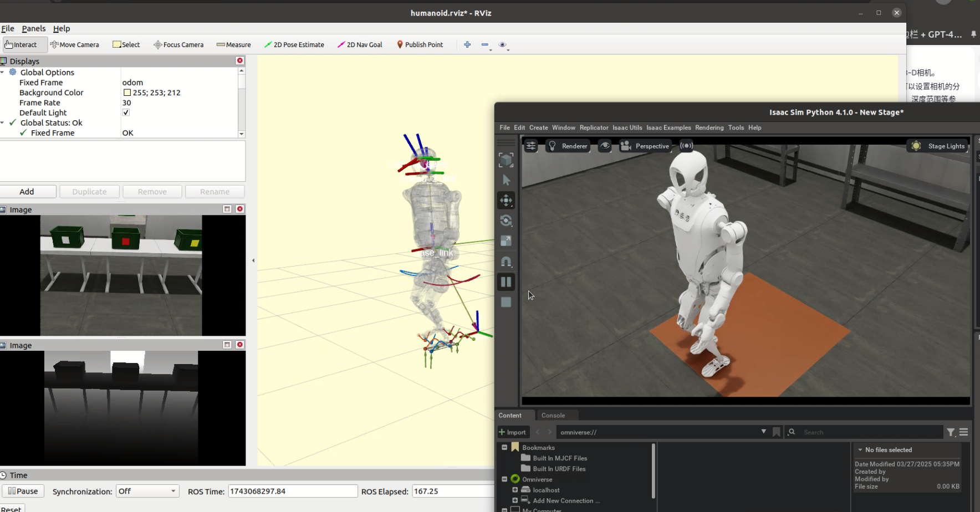
Task: Expand the localhost tree node
Action: coord(515,490)
